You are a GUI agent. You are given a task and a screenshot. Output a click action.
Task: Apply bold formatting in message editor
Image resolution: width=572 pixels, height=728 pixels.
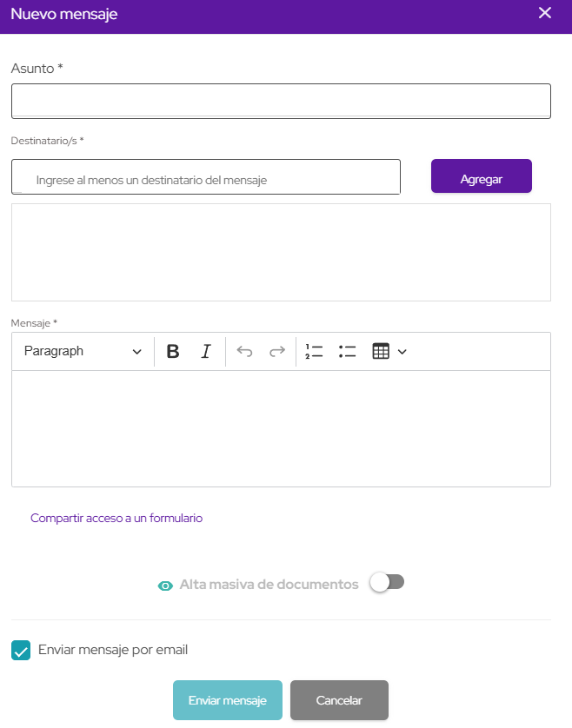pyautogui.click(x=173, y=352)
